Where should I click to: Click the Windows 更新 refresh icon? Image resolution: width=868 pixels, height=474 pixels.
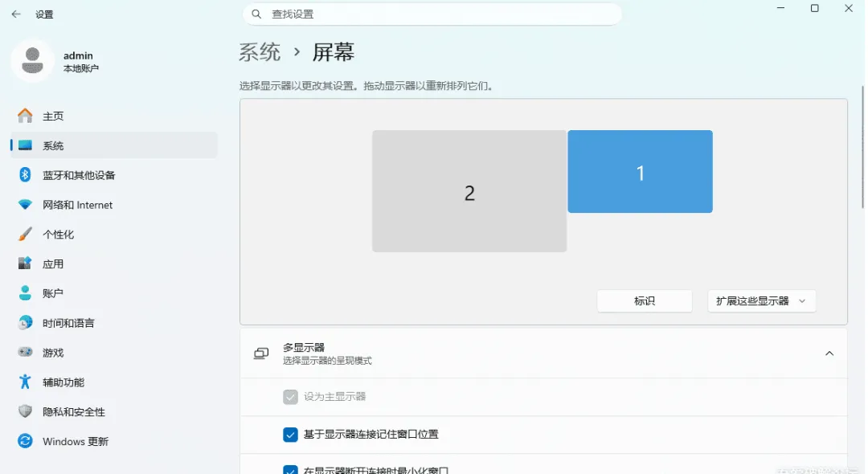[x=25, y=441]
